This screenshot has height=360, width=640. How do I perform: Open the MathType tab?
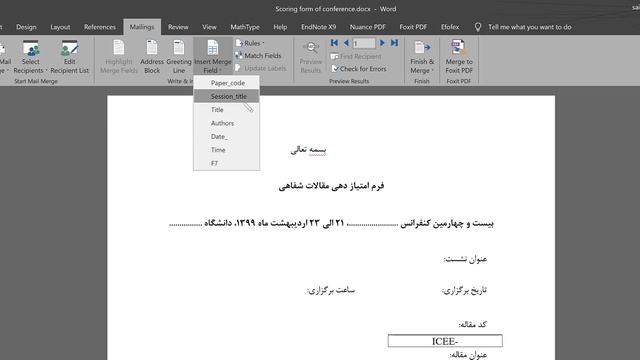click(x=245, y=27)
